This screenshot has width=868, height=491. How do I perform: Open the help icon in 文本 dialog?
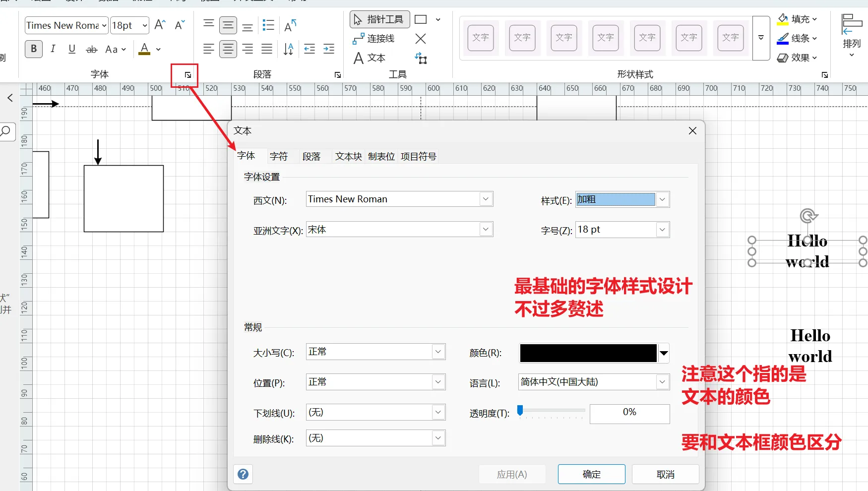pos(243,474)
